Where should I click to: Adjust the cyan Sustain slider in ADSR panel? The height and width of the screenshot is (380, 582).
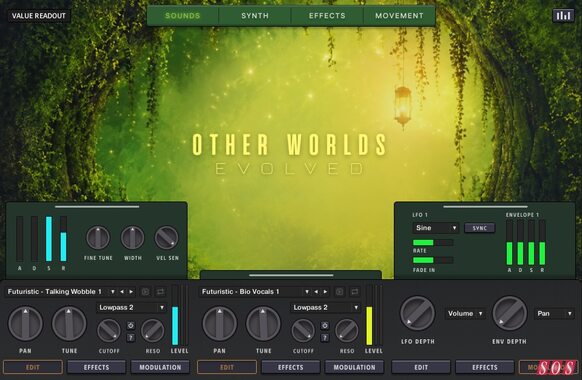49,239
